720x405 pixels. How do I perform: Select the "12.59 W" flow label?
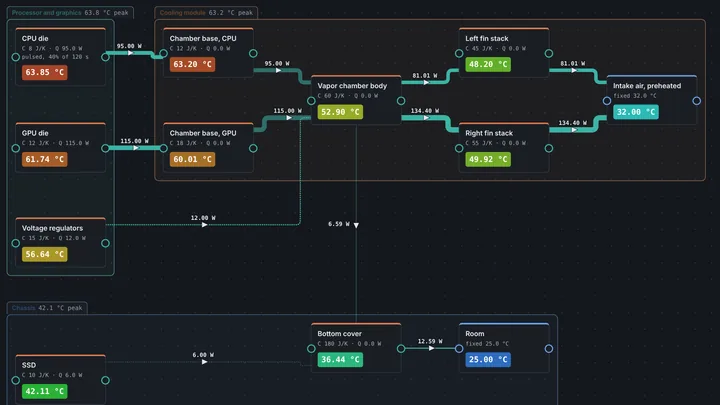[430, 341]
